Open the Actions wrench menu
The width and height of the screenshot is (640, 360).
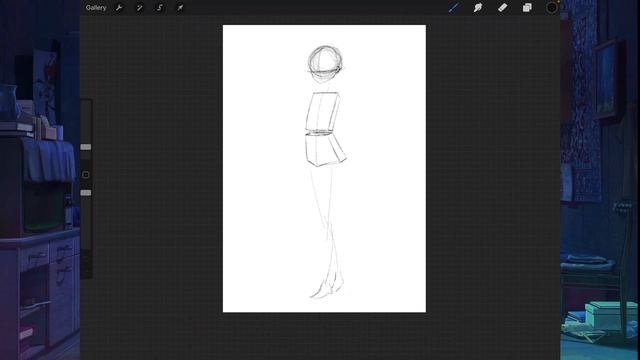[x=119, y=8]
